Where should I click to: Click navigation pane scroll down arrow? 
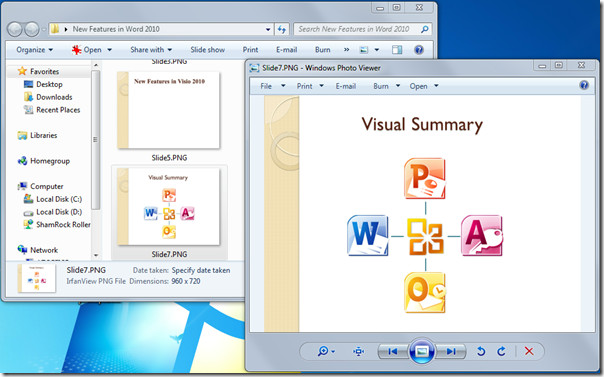pos(96,255)
